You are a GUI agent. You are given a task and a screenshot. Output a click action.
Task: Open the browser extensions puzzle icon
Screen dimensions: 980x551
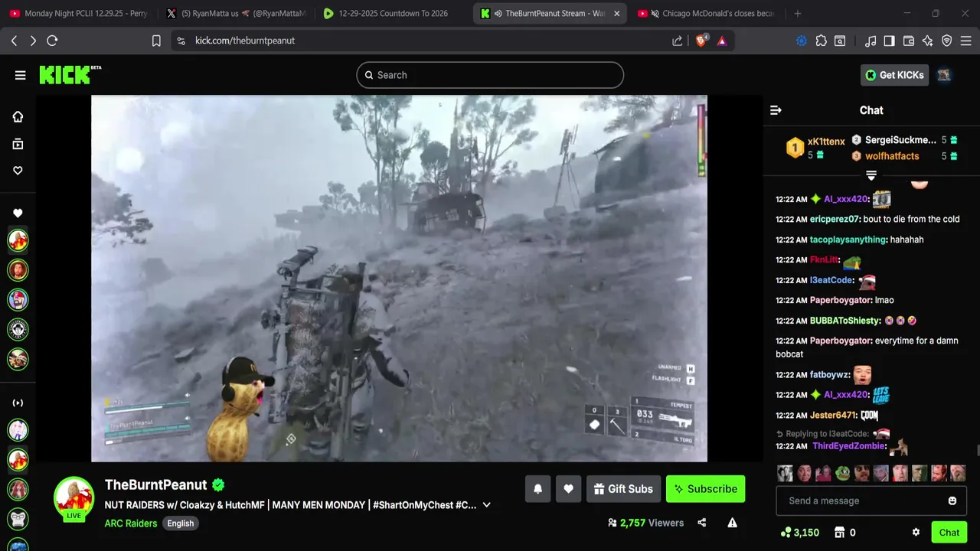[x=821, y=41]
